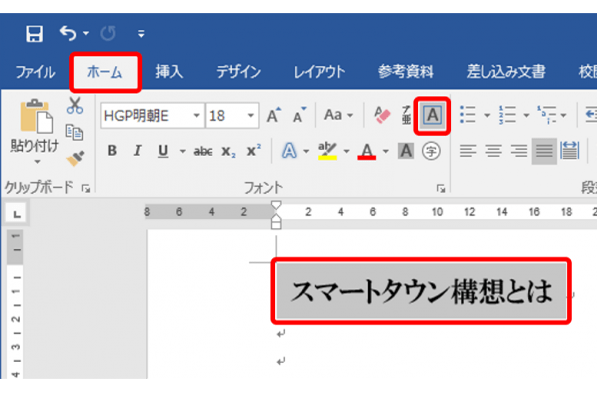Activate the Format Painter brush
The image size is (597, 398).
click(75, 159)
